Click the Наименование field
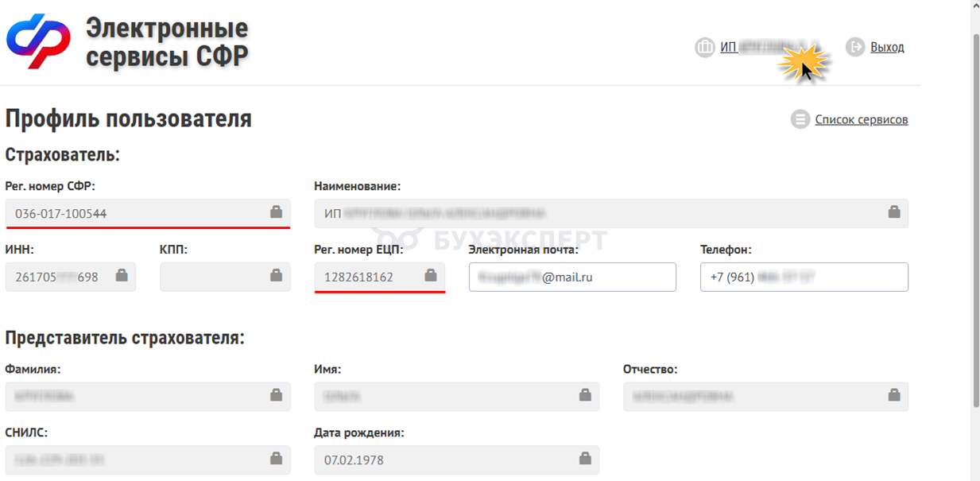 tap(611, 214)
